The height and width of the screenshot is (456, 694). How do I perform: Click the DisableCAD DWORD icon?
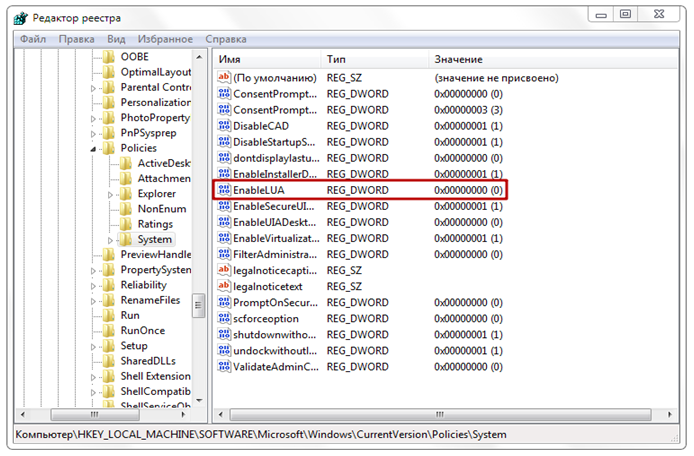(224, 126)
